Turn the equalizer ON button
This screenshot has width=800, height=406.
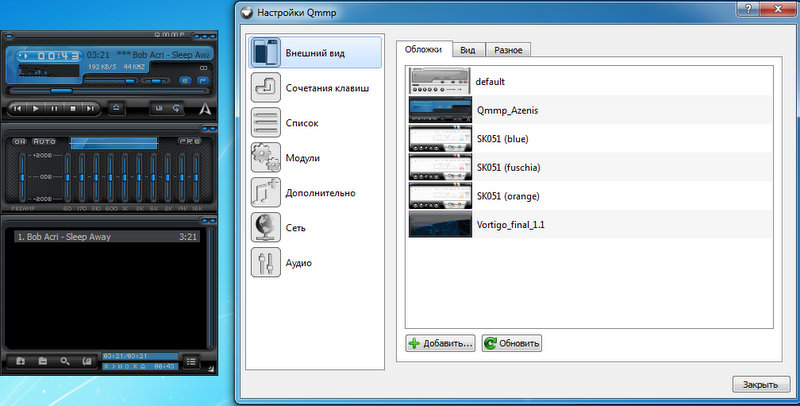pyautogui.click(x=19, y=141)
